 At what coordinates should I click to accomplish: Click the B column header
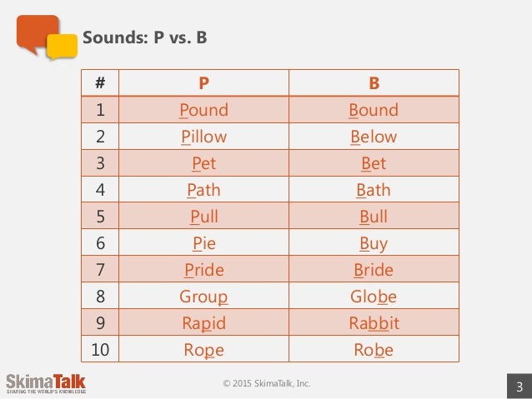[x=374, y=83]
